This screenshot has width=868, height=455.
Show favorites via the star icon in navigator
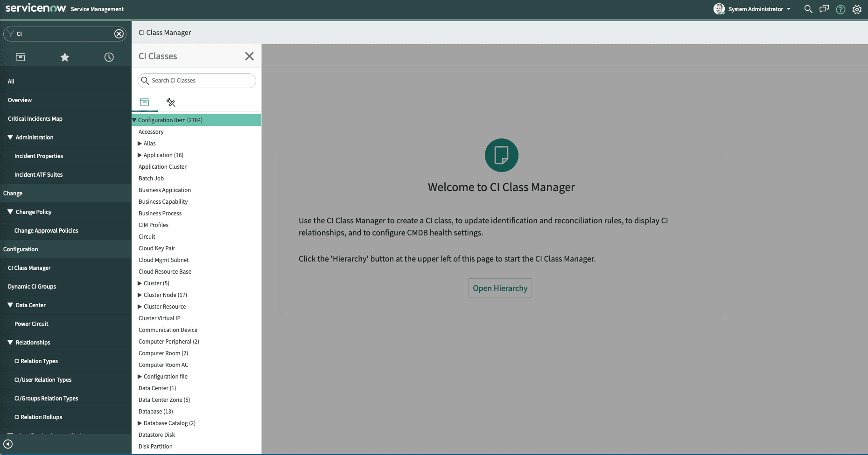click(x=64, y=57)
